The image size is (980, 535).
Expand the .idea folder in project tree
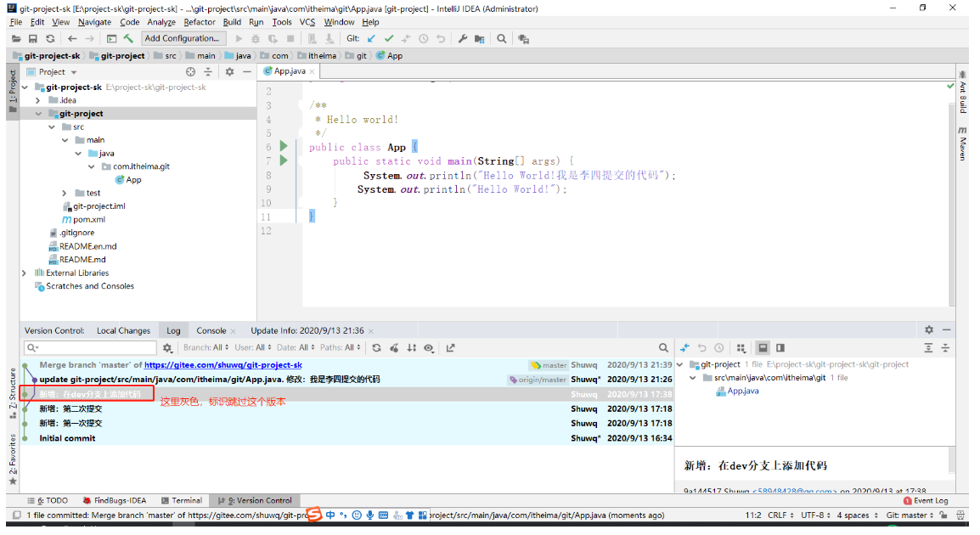click(x=38, y=100)
